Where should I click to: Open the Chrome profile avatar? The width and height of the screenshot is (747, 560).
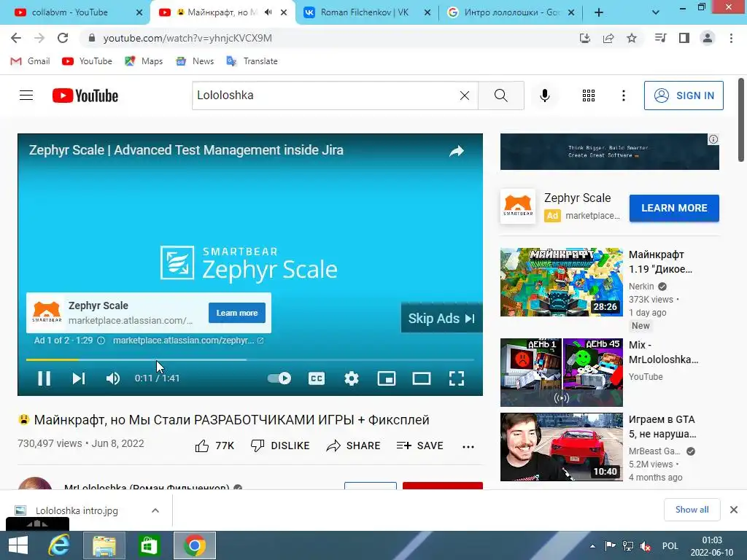click(x=708, y=38)
